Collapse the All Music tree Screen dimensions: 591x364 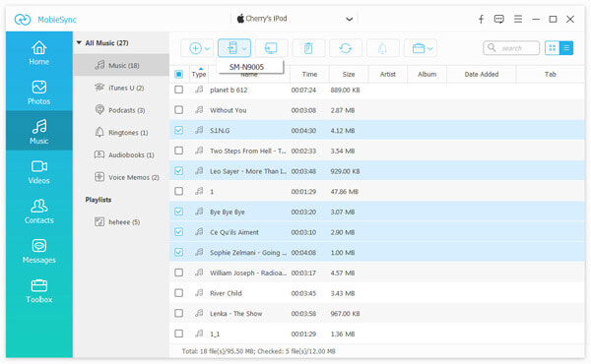[79, 43]
